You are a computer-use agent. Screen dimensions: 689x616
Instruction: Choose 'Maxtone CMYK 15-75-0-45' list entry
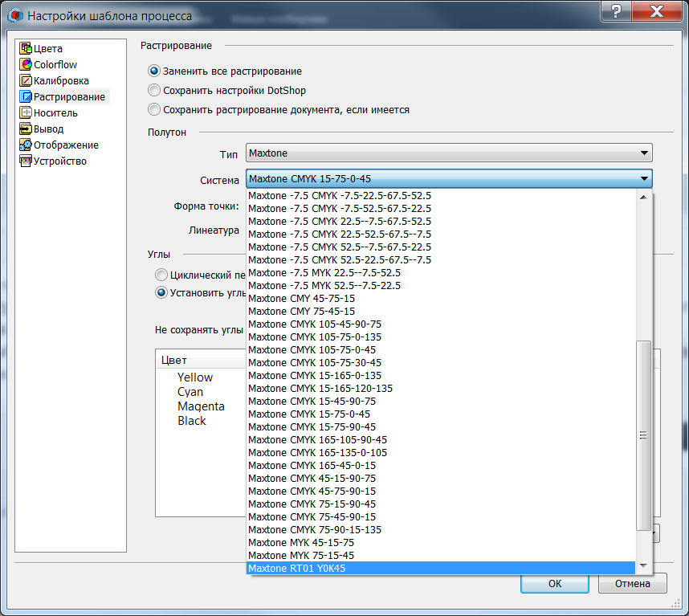point(441,414)
